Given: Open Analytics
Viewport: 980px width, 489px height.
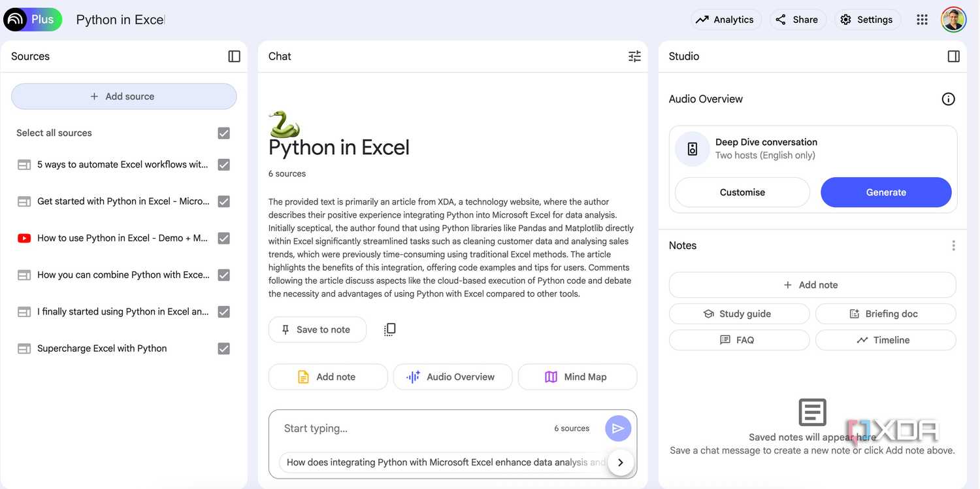Looking at the screenshot, I should [725, 20].
